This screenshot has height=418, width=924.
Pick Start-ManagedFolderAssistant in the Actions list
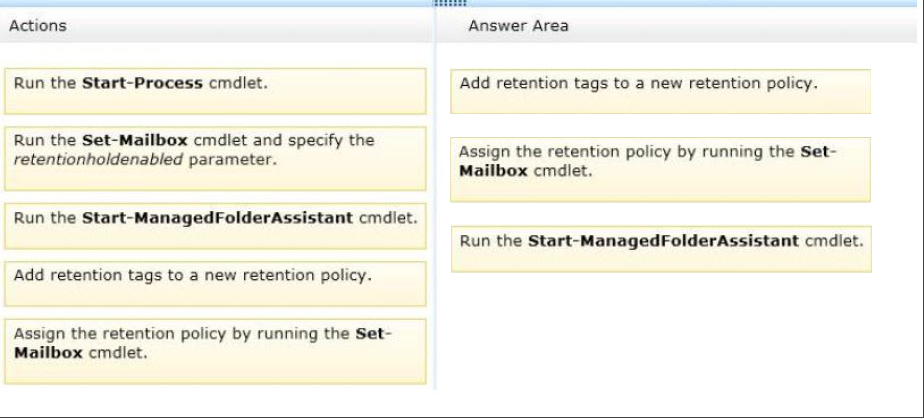(215, 226)
